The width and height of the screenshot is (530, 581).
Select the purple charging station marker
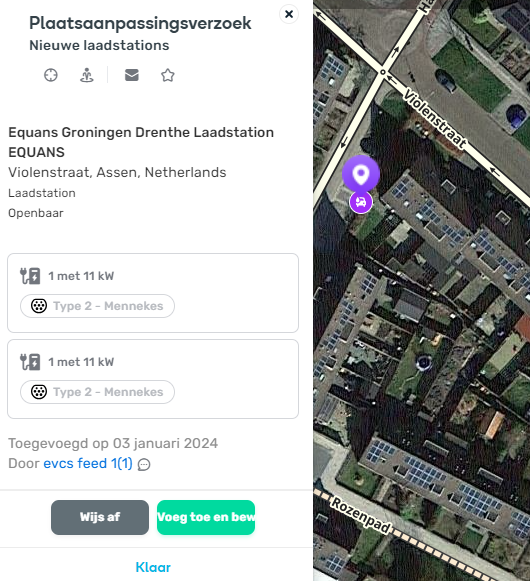tap(361, 202)
